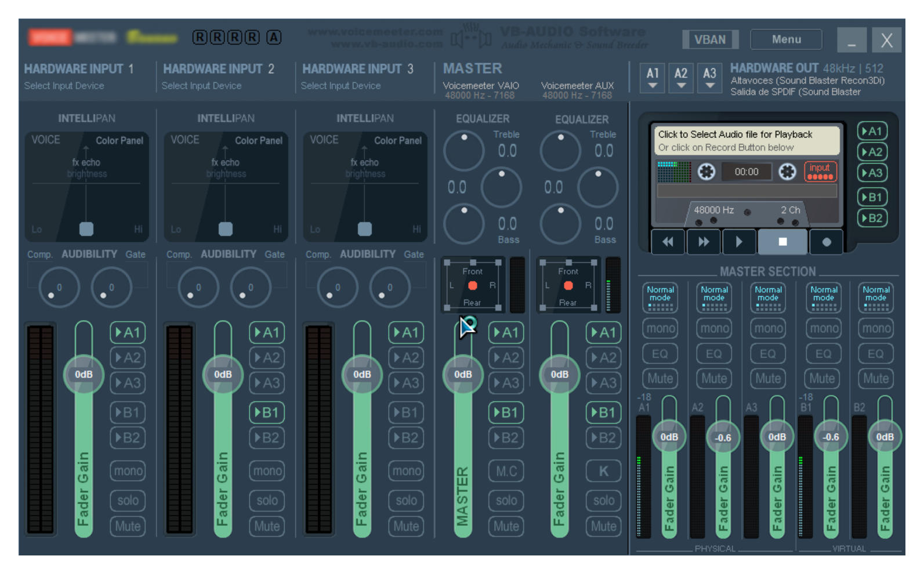Click the Treble knob of Voicemeeter VAIO equalizer

463,151
